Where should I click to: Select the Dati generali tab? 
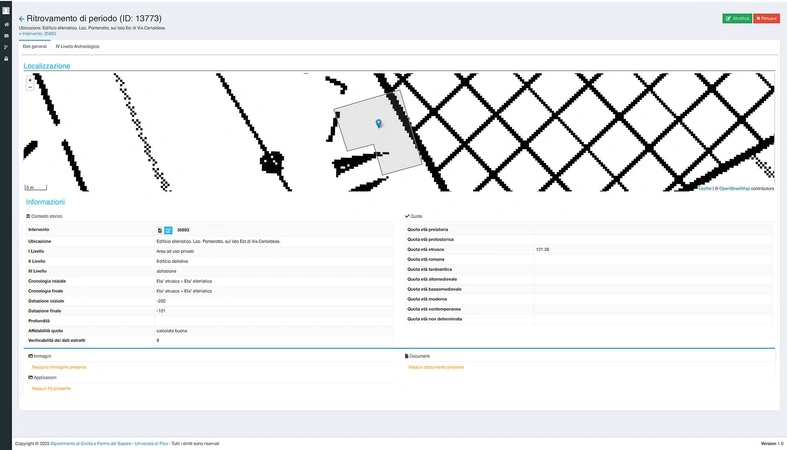point(35,46)
